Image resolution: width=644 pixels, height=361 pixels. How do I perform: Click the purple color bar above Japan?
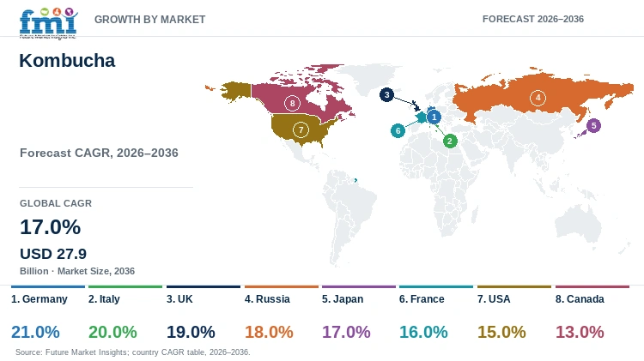[x=359, y=286]
